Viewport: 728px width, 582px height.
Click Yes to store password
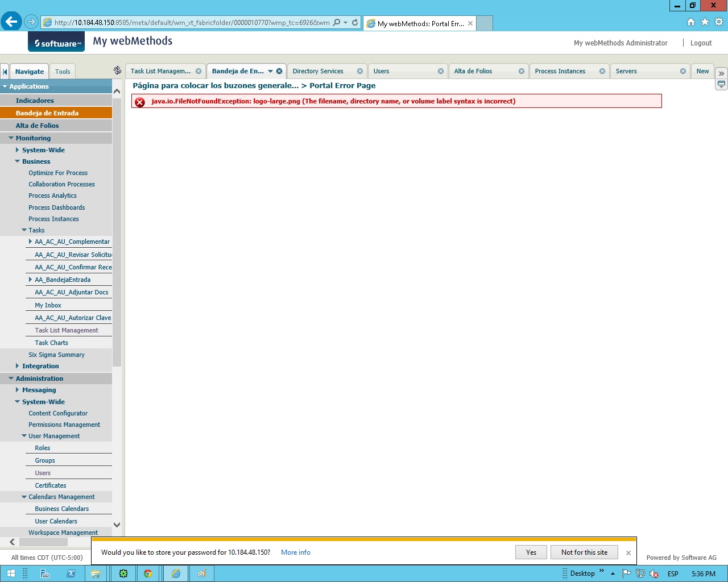531,552
